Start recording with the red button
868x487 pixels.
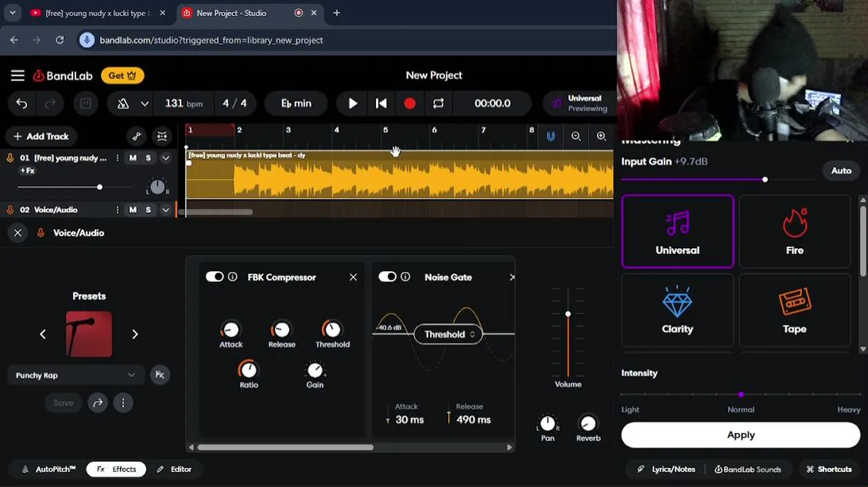coord(410,103)
